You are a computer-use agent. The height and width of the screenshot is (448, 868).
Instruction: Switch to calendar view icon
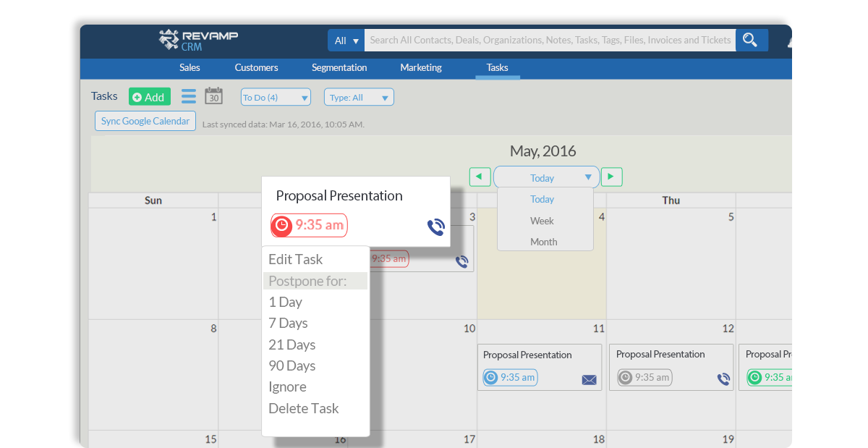213,96
